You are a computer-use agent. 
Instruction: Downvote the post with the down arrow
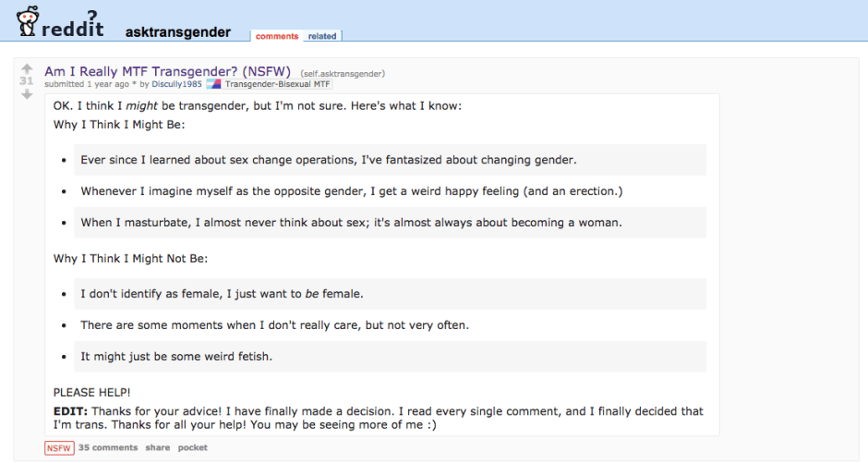coord(27,93)
